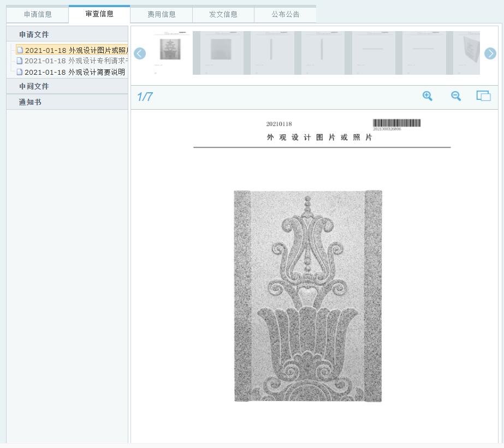The image size is (504, 448).
Task: Select the 公布公告 tab
Action: pos(285,15)
